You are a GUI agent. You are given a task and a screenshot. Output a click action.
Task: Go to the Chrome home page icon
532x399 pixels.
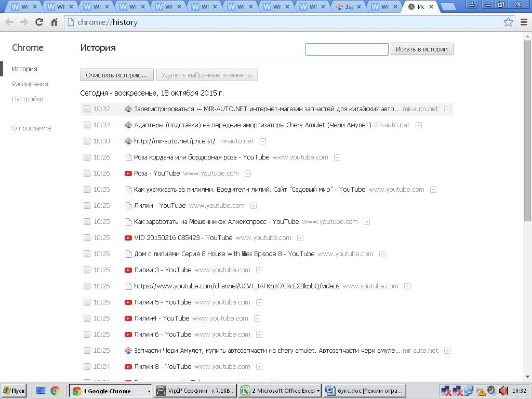pos(54,22)
